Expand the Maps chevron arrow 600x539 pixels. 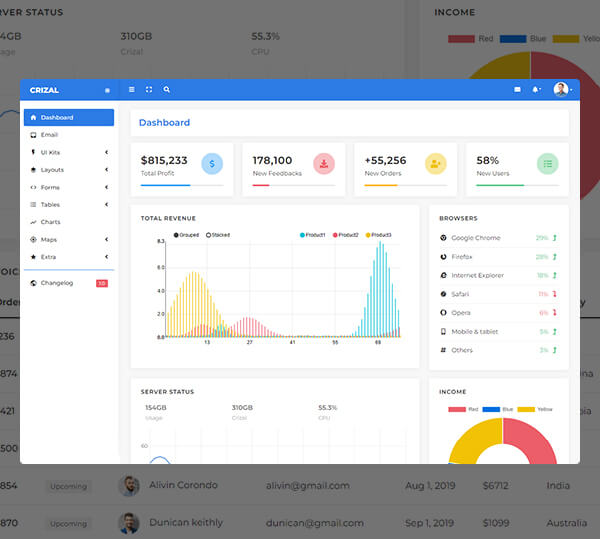pos(107,239)
